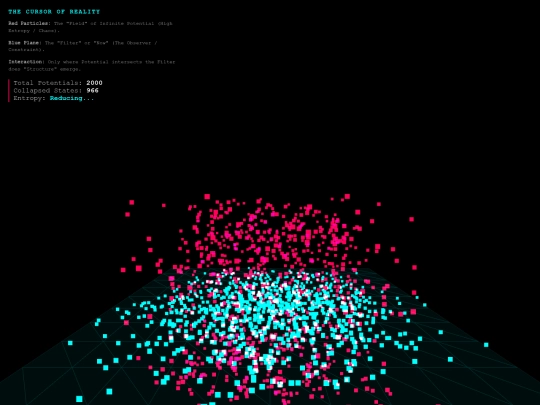The width and height of the screenshot is (540, 405).
Task: Select the Collapsed States value "966"
Action: coord(92,90)
